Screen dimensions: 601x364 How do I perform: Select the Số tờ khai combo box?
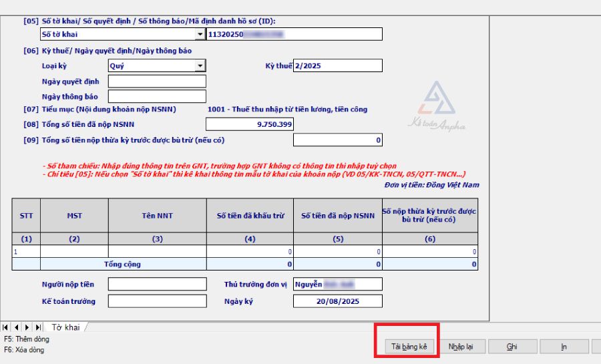(123, 35)
